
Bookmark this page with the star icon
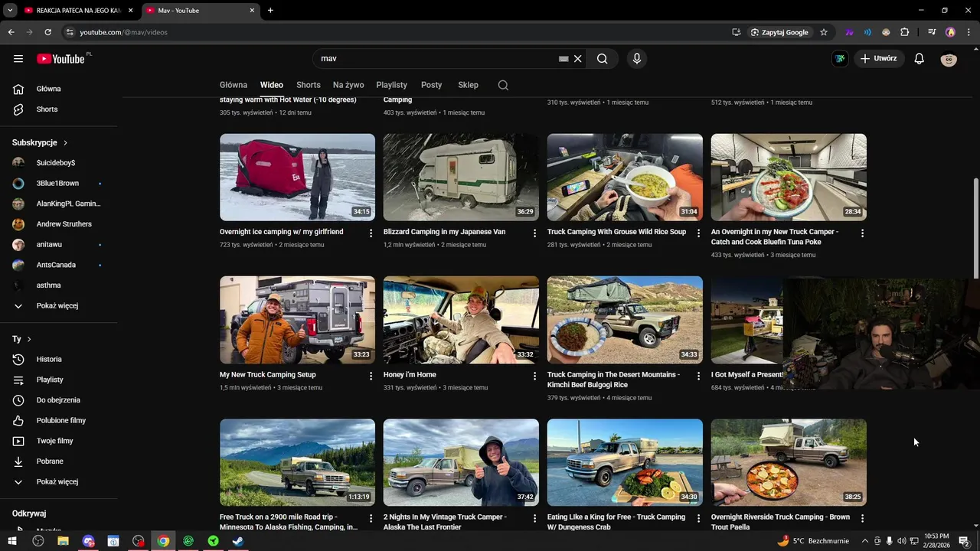tap(824, 32)
